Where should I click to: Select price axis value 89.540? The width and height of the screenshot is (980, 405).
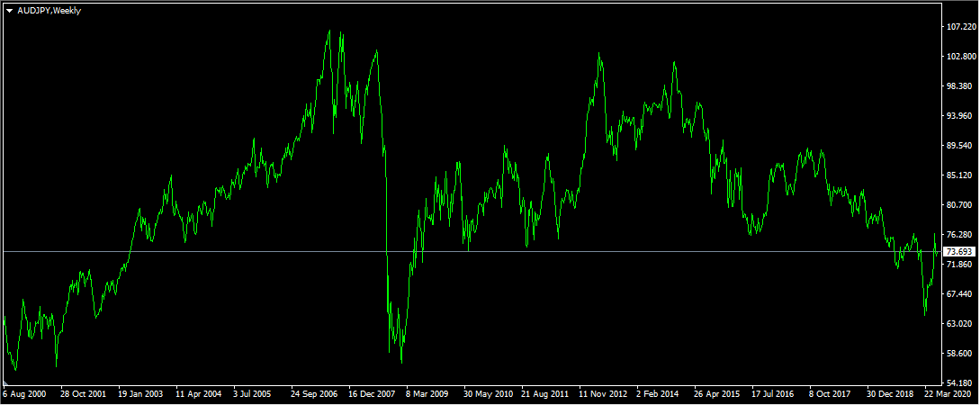coord(961,146)
